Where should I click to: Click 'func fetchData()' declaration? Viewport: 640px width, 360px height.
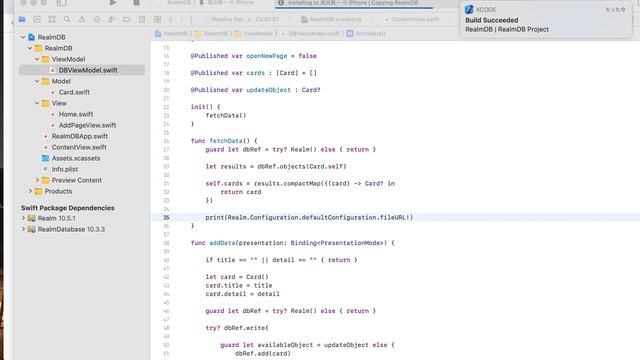(224, 141)
